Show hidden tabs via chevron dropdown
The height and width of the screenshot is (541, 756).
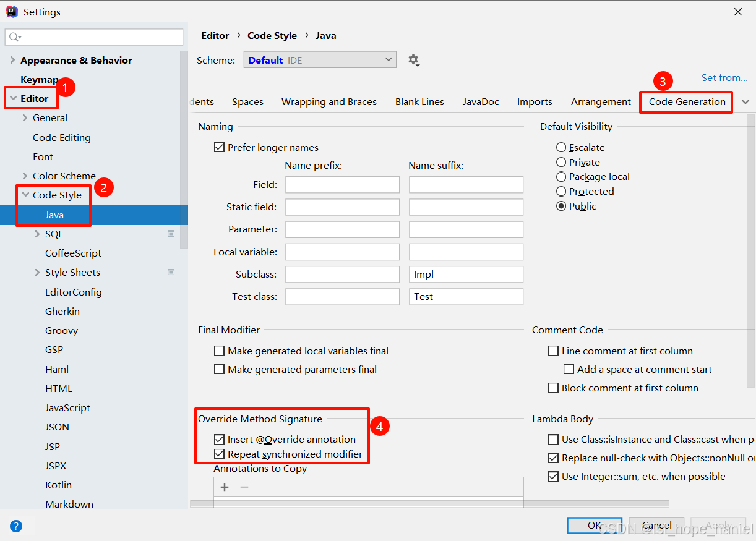coord(745,102)
